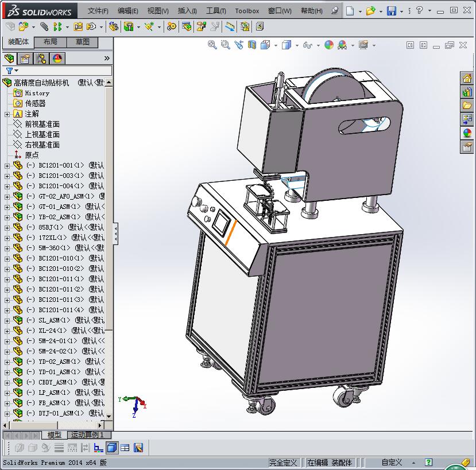Click the Exploded View icon
This screenshot has height=470, width=476.
coord(202,27)
